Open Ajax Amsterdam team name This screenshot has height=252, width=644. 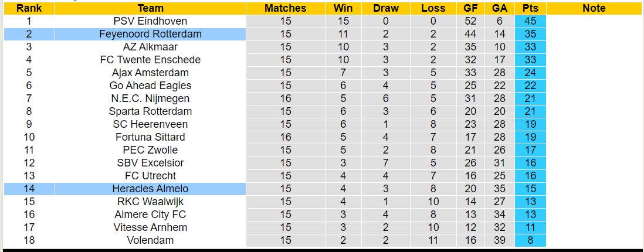[x=150, y=73]
